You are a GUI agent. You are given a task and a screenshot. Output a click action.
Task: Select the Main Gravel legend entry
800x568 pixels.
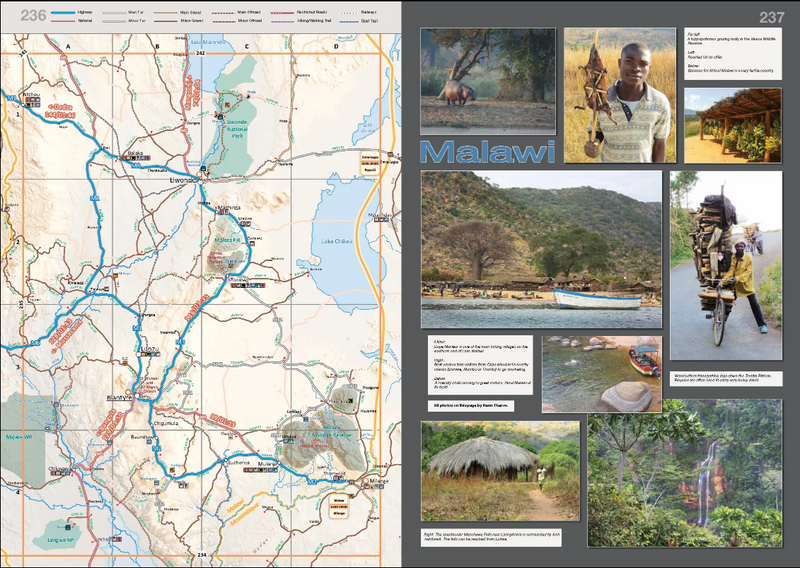pos(178,12)
